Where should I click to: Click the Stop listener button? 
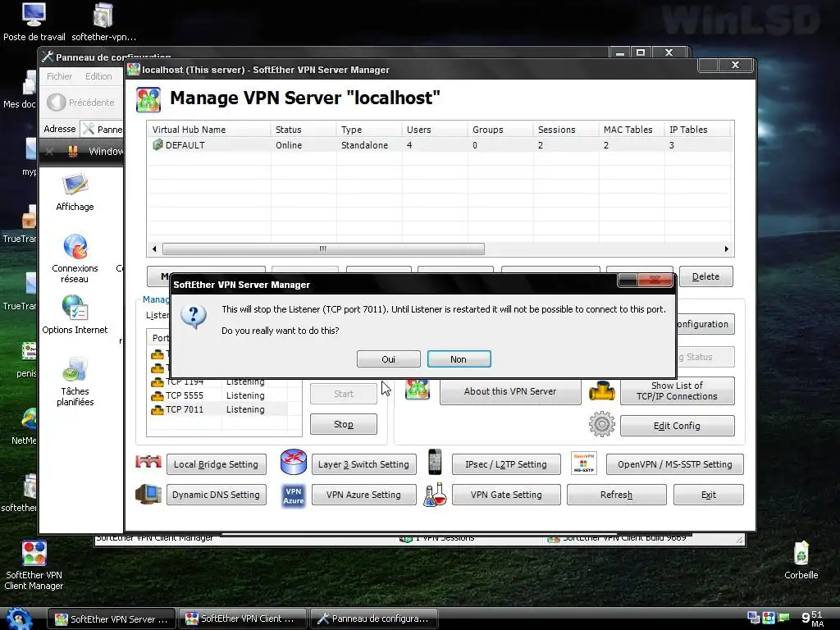(344, 424)
